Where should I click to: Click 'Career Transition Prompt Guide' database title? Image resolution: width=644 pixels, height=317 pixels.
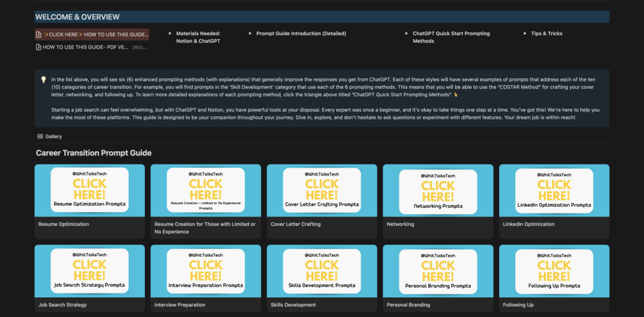(94, 153)
